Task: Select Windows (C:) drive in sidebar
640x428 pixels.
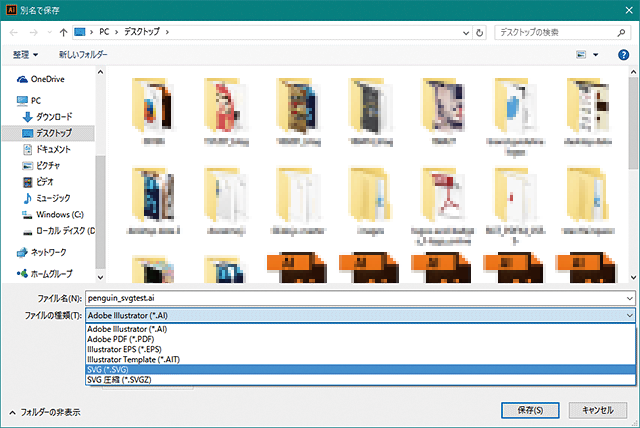Action: (x=53, y=215)
